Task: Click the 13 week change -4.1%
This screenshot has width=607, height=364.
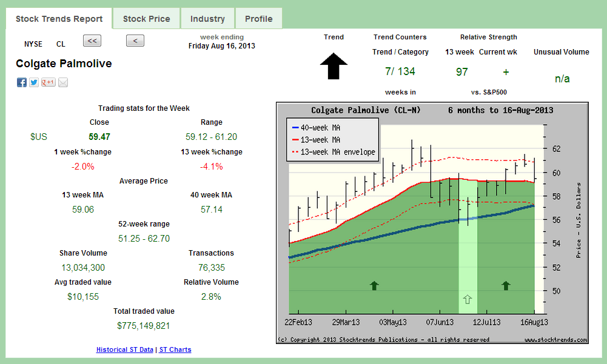Action: click(212, 167)
